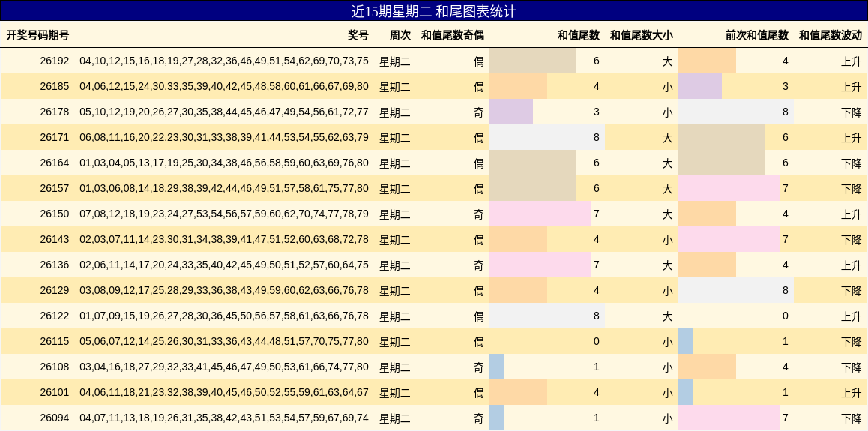Click 星期二 in row 26192
The height and width of the screenshot is (431, 868).
coord(395,61)
